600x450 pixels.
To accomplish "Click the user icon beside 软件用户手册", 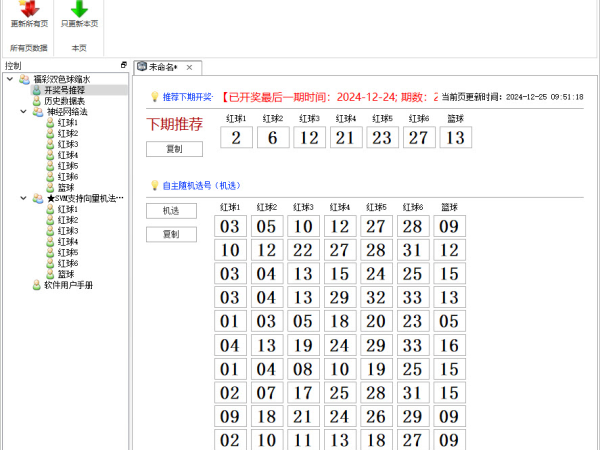I will click(x=36, y=285).
